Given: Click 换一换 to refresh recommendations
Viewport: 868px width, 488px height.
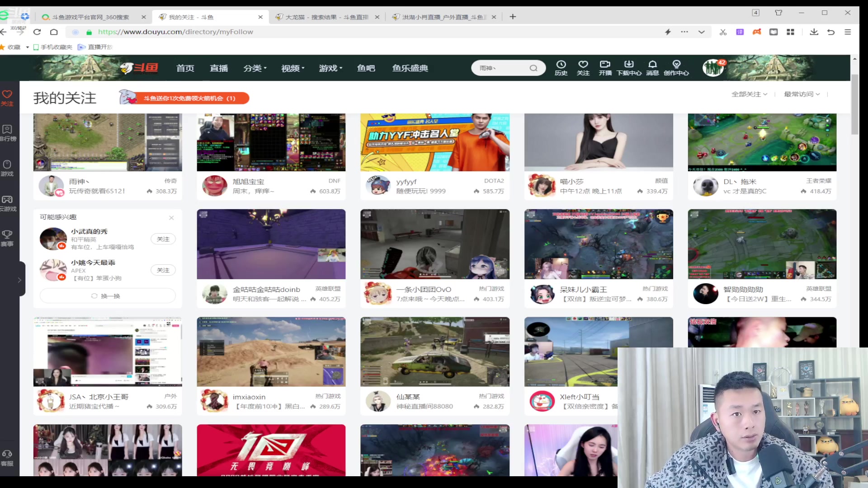Looking at the screenshot, I should 108,296.
